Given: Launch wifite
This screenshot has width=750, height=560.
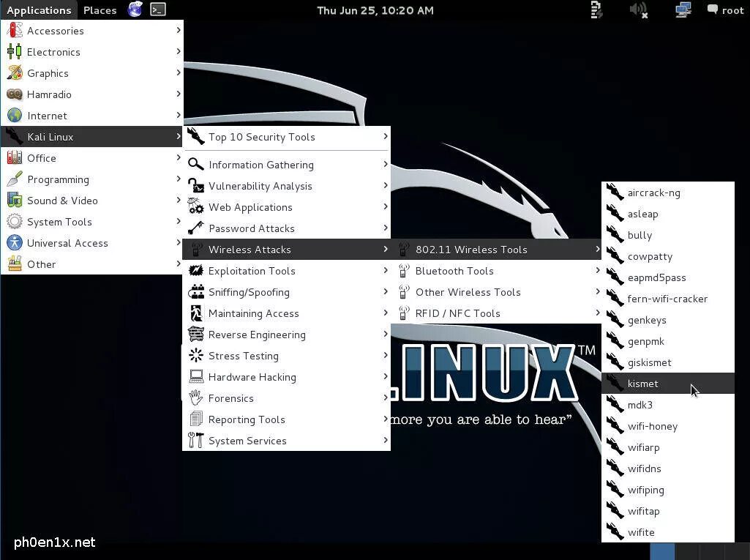Looking at the screenshot, I should (x=668, y=532).
